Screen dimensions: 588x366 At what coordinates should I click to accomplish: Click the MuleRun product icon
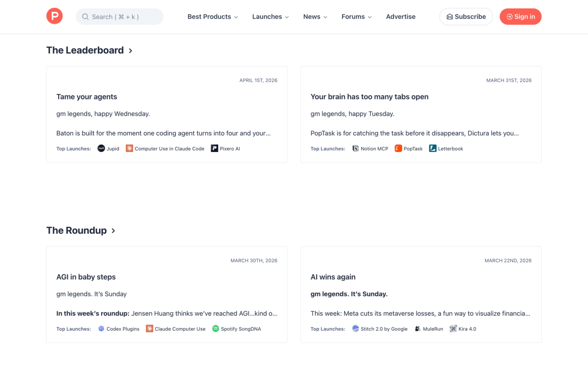coord(418,328)
